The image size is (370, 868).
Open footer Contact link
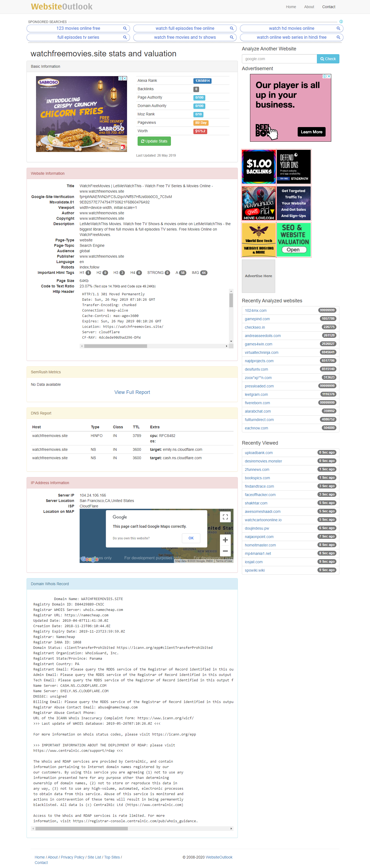(x=41, y=862)
